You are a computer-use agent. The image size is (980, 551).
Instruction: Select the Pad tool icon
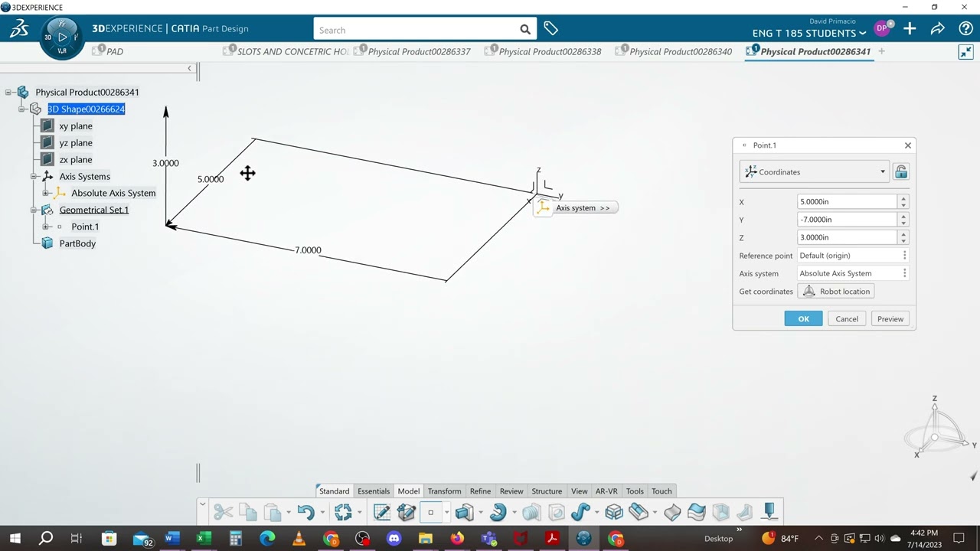coord(463,512)
